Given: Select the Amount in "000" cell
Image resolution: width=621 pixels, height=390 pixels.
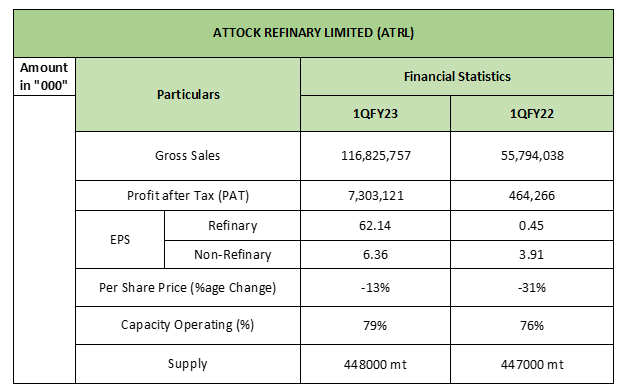Looking at the screenshot, I should [x=44, y=76].
